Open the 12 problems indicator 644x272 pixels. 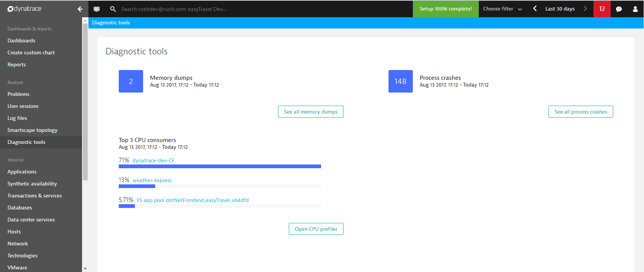602,9
